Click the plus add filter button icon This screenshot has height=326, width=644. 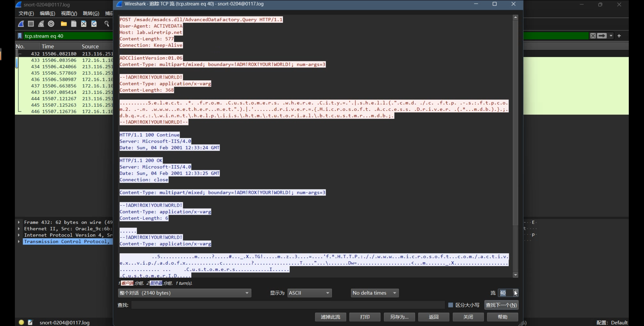(x=619, y=36)
